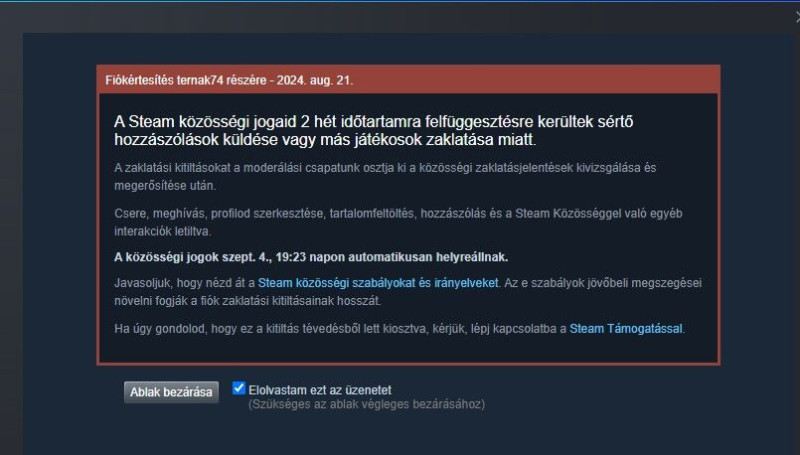Screen dimensions: 800x455
Task: Click the headline about the 2 hét felfüggesztés
Action: pyautogui.click(x=373, y=131)
